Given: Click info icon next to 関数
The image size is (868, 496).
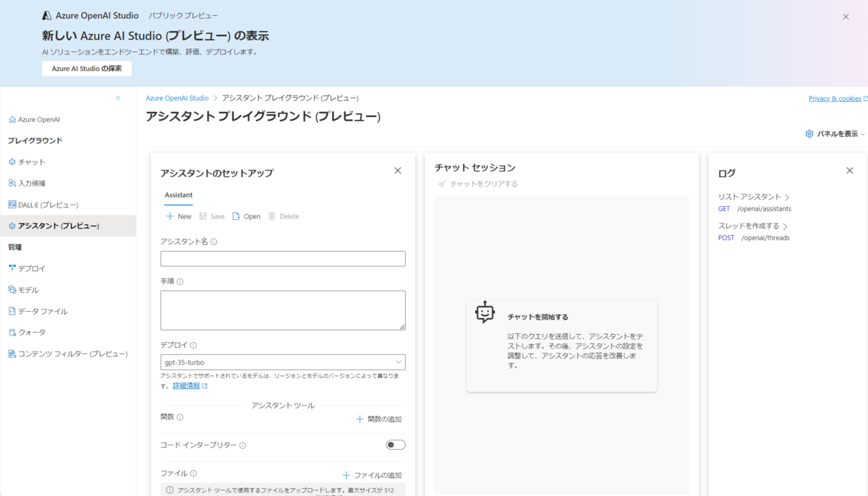Looking at the screenshot, I should pyautogui.click(x=180, y=417).
